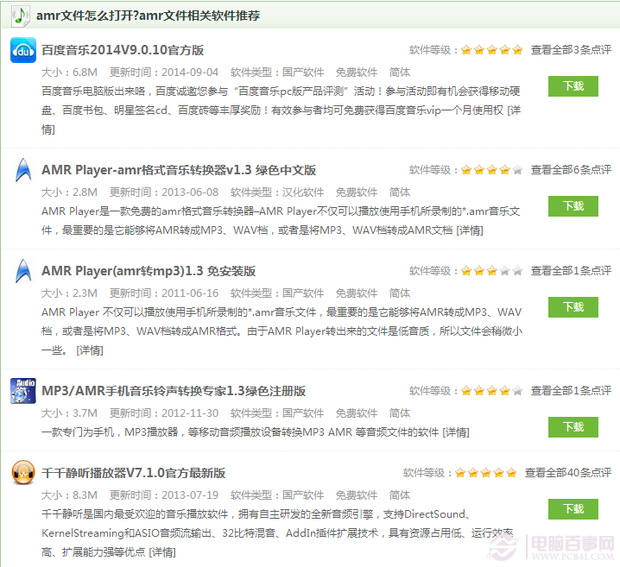The width and height of the screenshot is (620, 567).
Task: Click 大小:2.3M text
Action: point(70,293)
